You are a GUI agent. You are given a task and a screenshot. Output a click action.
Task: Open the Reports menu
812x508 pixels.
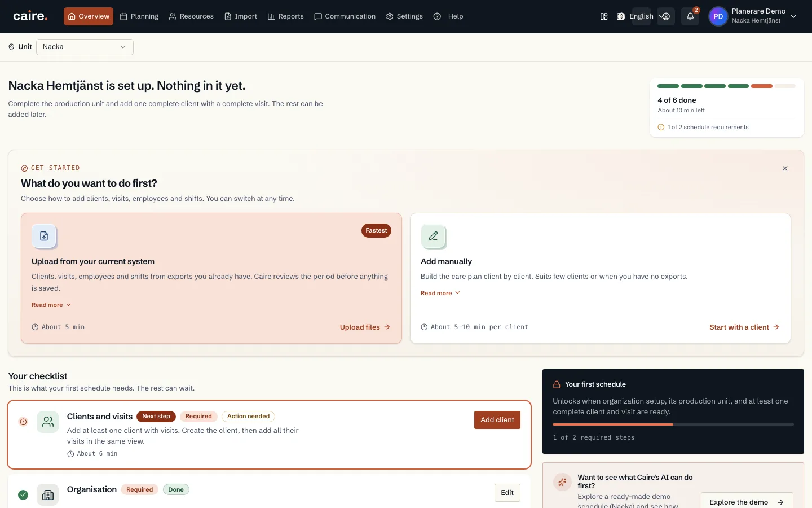[x=286, y=16]
